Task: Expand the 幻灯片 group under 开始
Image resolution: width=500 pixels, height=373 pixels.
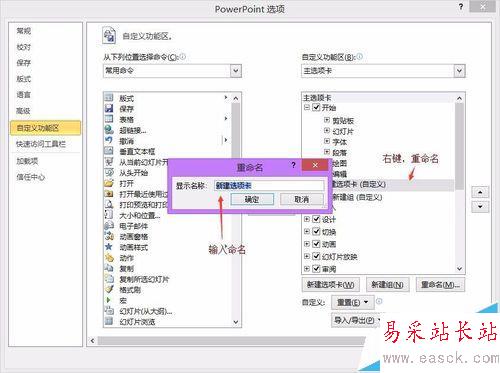Action: (x=327, y=131)
